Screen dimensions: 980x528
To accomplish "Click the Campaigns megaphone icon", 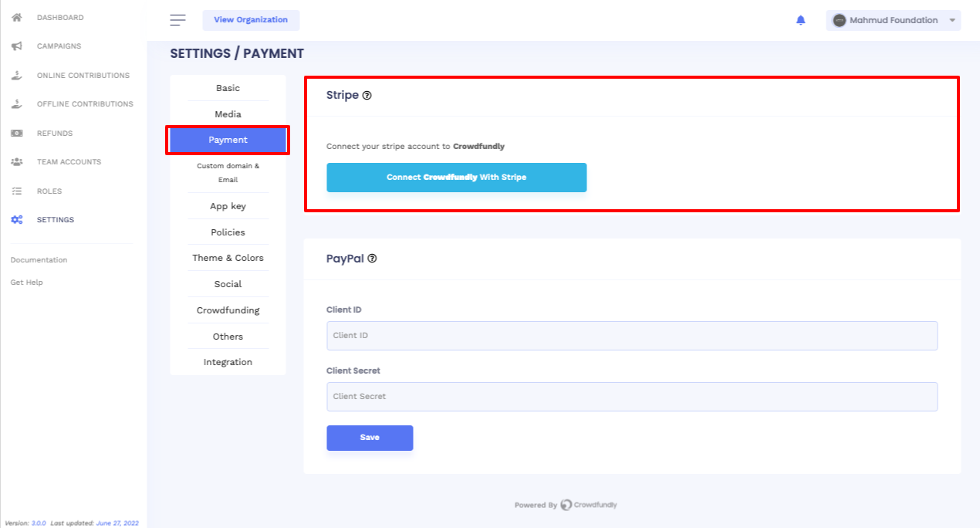I will (16, 46).
